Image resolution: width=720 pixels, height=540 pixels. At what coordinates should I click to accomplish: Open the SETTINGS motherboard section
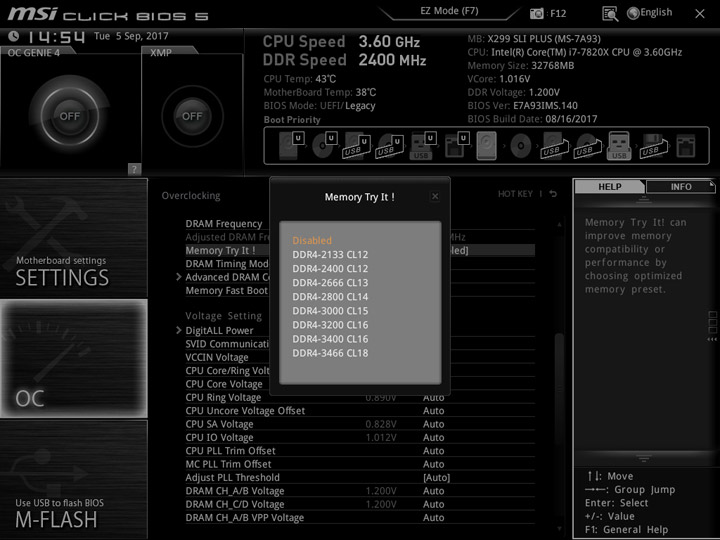coord(73,238)
